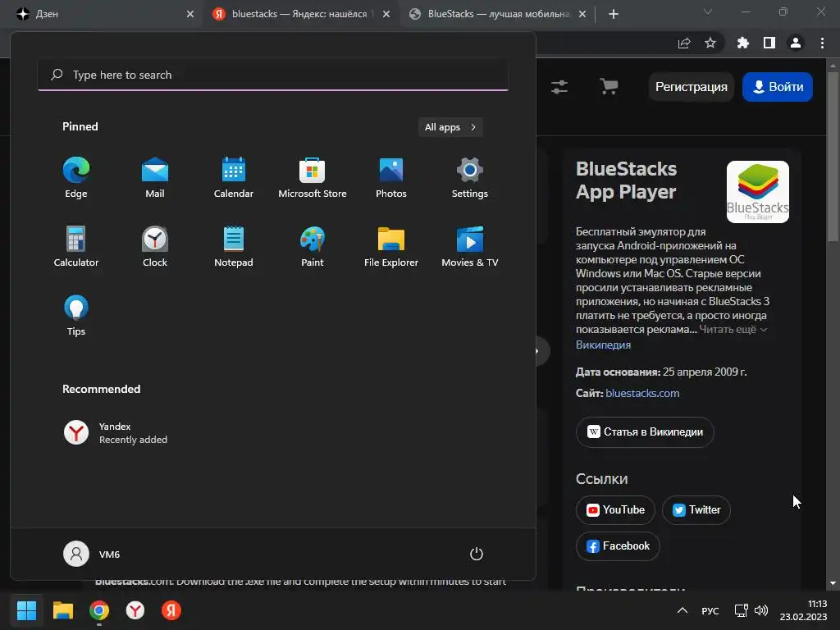Open File Explorer from pinned apps
Screen dimensions: 840x630
coord(391,246)
